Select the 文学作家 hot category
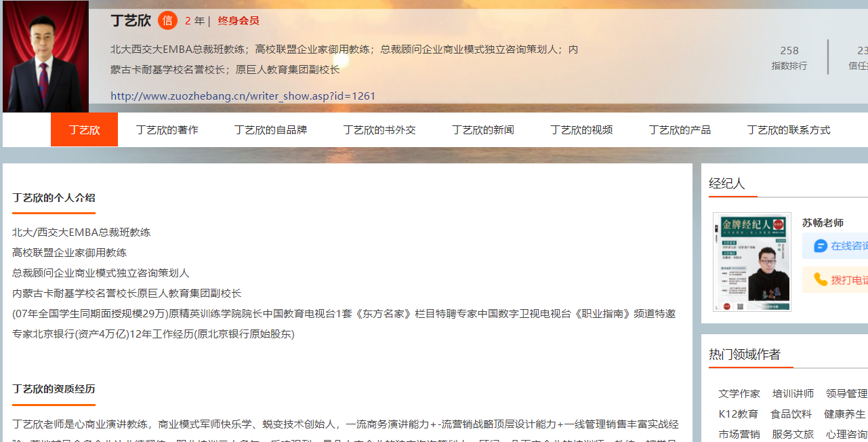Screen dimensions: 868x442 click(739, 393)
